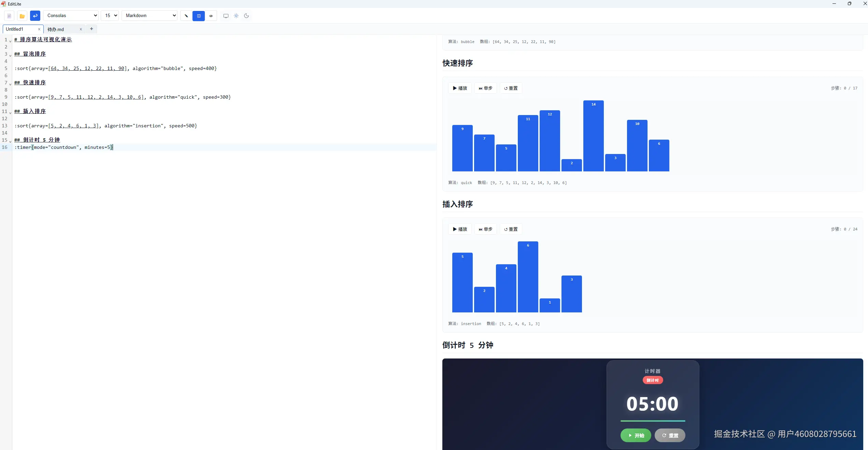The height and width of the screenshot is (450, 868).
Task: Switch to the 待办.md tab
Action: click(x=56, y=29)
